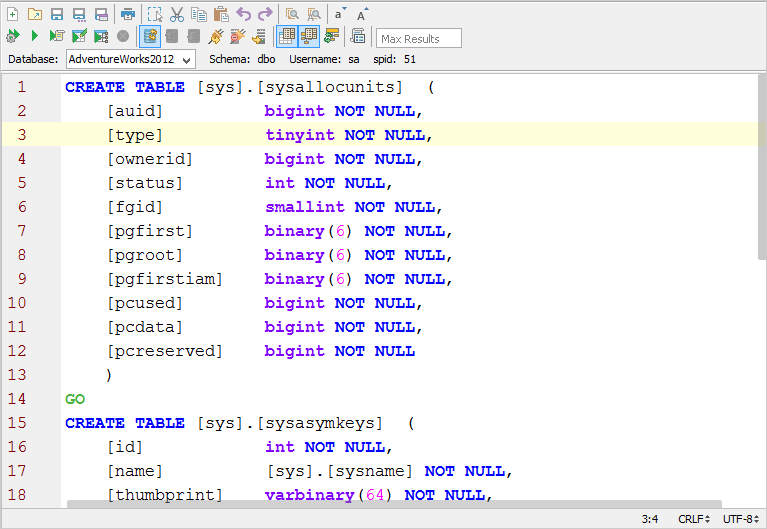Click the grey Commit icon
The height and width of the screenshot is (529, 767).
pos(172,36)
